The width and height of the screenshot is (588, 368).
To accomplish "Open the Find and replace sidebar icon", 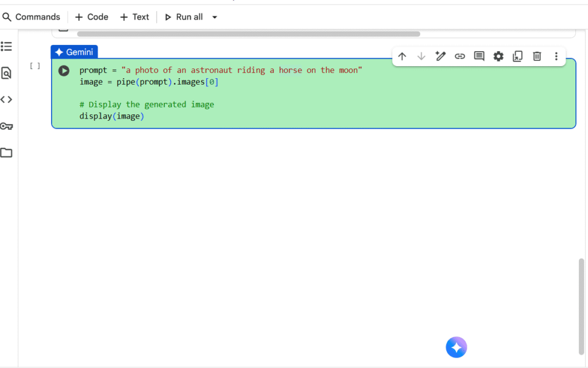I will coord(6,73).
